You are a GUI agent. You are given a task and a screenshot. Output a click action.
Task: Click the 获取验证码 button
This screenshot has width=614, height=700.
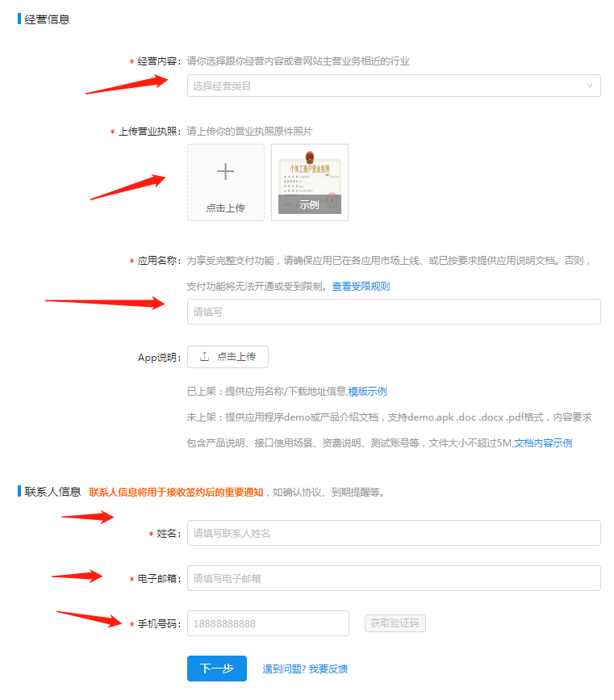point(395,623)
